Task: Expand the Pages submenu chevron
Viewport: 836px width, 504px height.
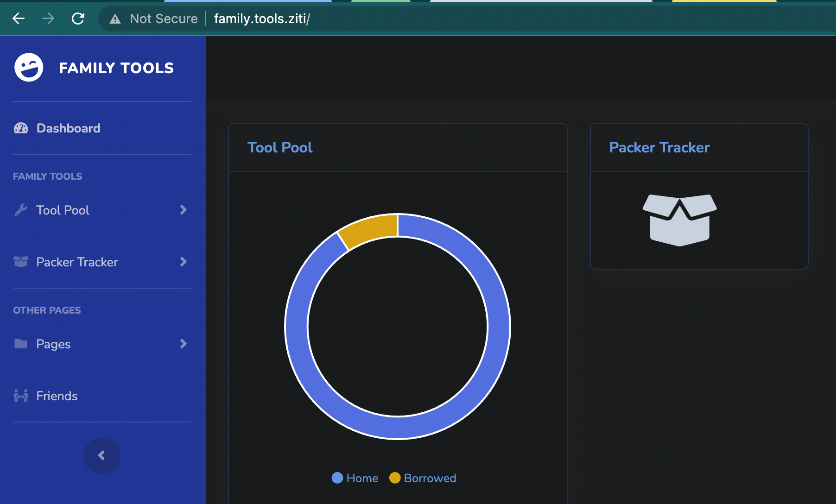Action: pos(183,344)
